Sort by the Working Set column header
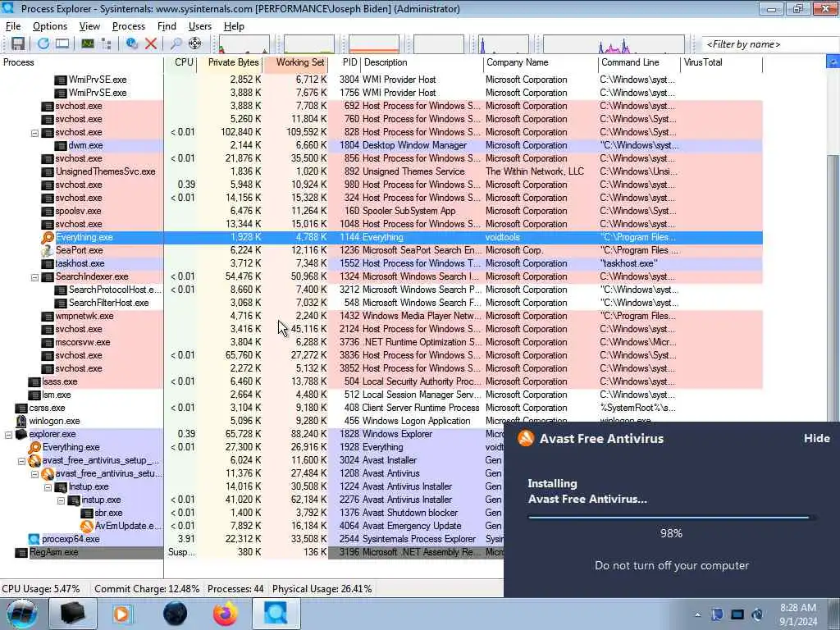The image size is (840, 630). click(295, 62)
